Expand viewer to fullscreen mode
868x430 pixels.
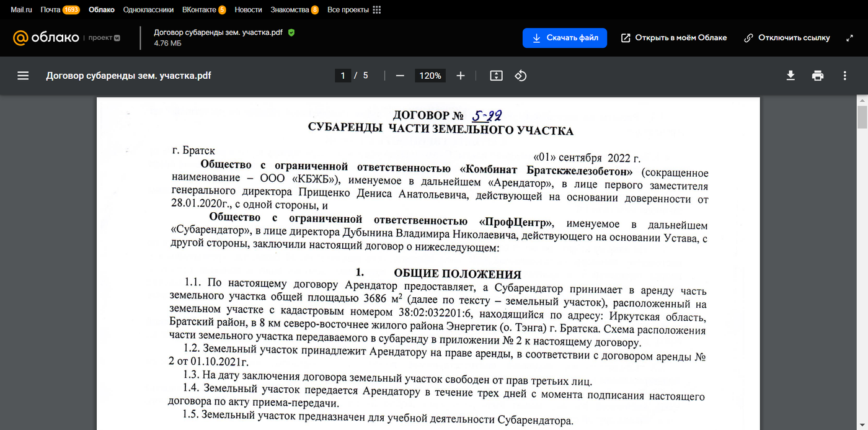[x=849, y=38]
